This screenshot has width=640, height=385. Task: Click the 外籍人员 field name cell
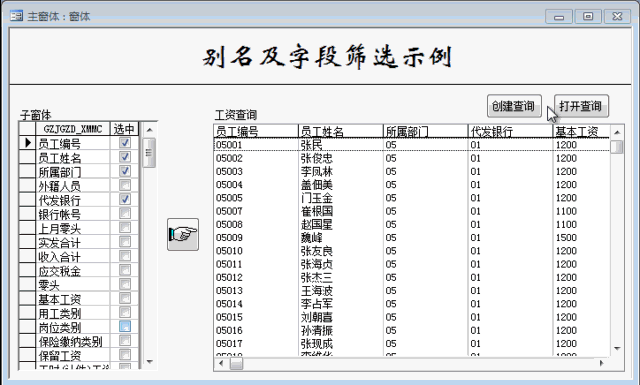tap(73, 186)
